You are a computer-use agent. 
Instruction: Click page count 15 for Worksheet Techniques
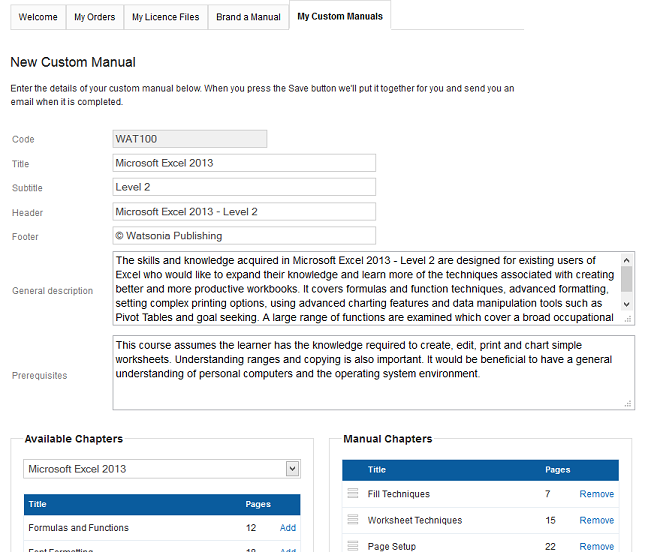click(x=550, y=520)
